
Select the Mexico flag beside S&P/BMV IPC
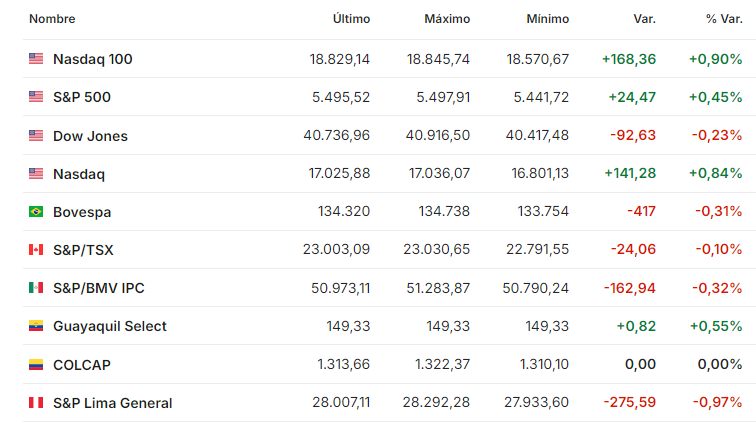coord(36,288)
